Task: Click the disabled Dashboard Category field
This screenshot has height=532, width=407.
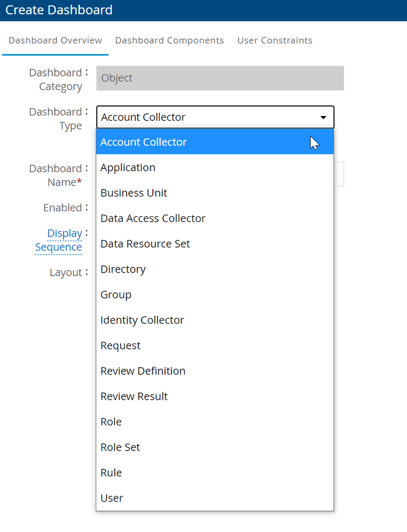Action: click(x=220, y=78)
